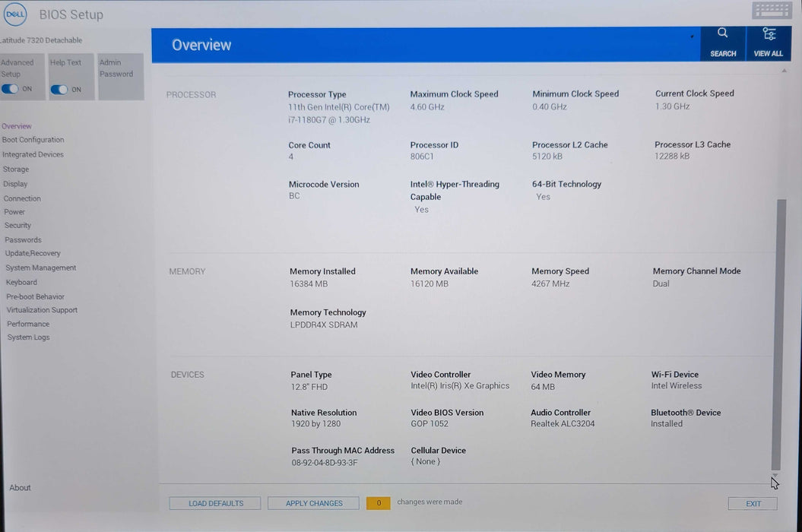The width and height of the screenshot is (802, 532).
Task: Click the Load Defaults button
Action: point(215,503)
